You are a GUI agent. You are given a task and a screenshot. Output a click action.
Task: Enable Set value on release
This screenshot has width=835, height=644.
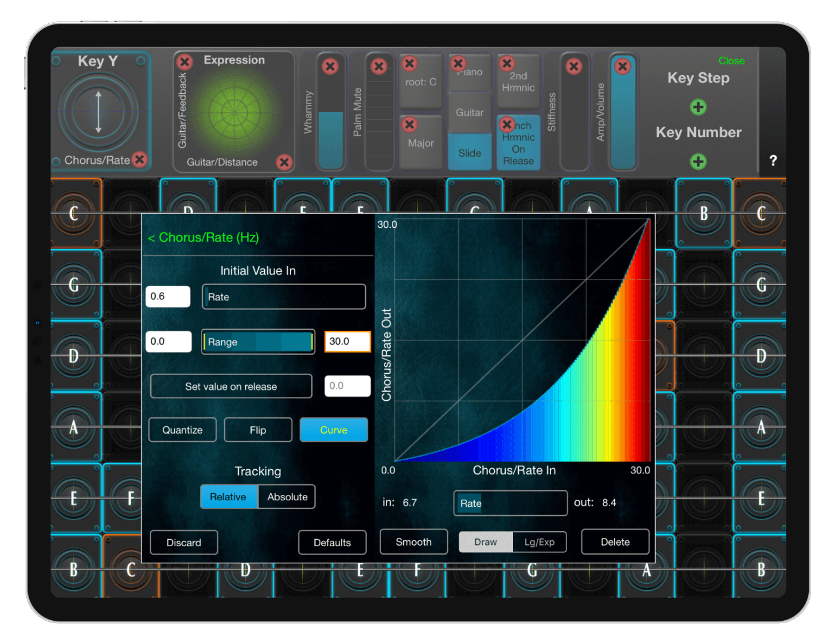[231, 386]
